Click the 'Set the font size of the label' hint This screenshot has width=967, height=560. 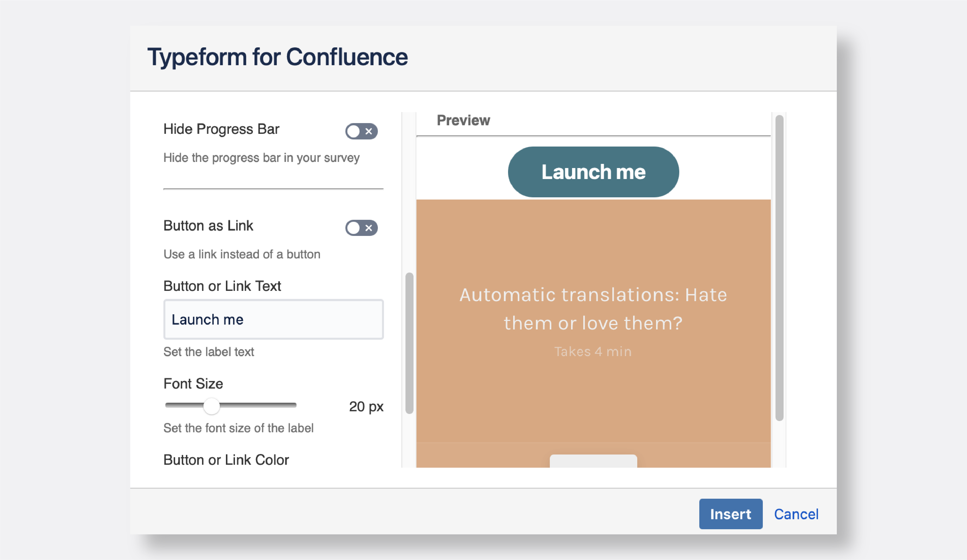[x=238, y=428]
